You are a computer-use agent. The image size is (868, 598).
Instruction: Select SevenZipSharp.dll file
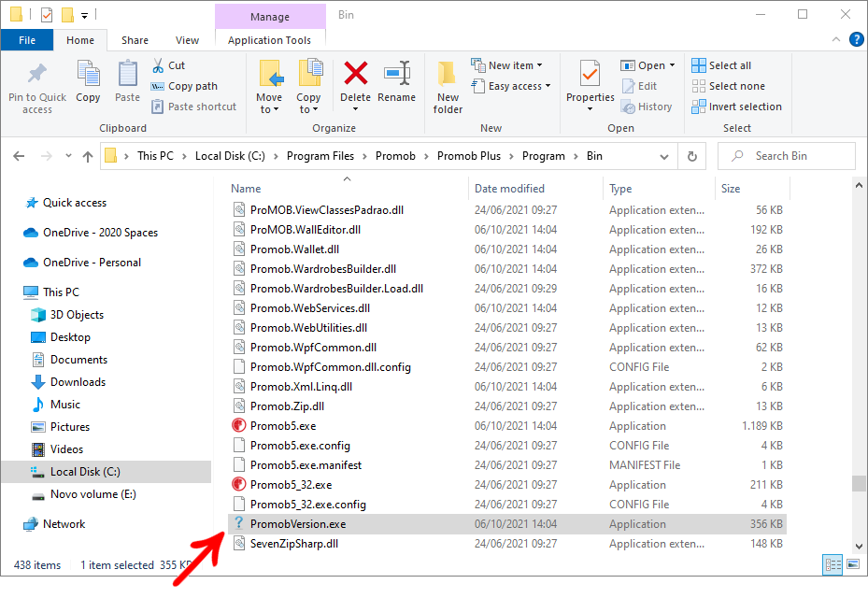[507, 543]
